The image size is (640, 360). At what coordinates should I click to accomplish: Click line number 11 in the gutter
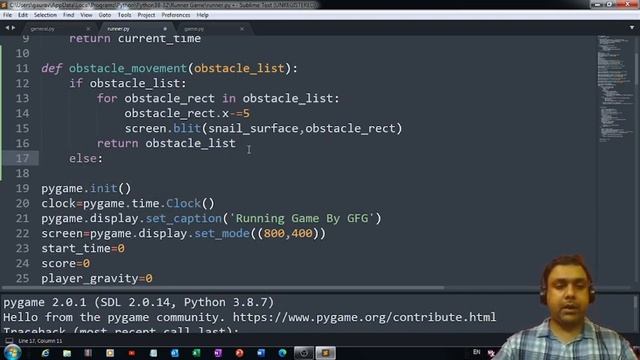[22, 68]
